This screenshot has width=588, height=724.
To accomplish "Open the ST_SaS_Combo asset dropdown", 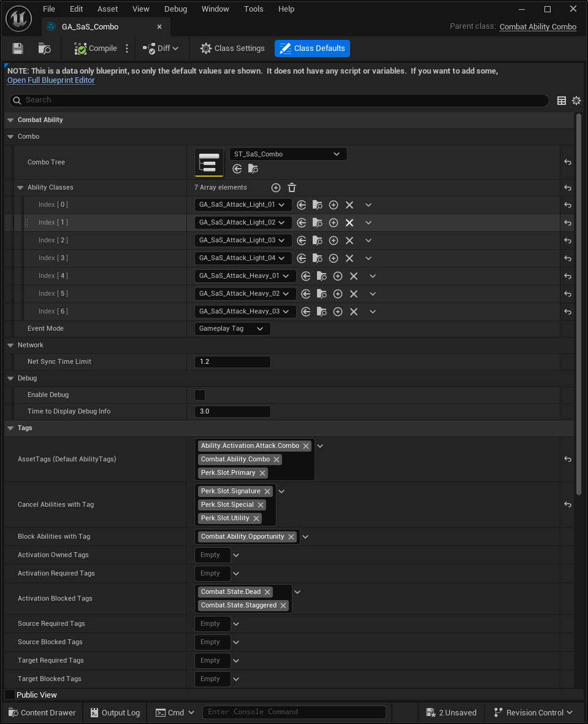I will (x=288, y=154).
